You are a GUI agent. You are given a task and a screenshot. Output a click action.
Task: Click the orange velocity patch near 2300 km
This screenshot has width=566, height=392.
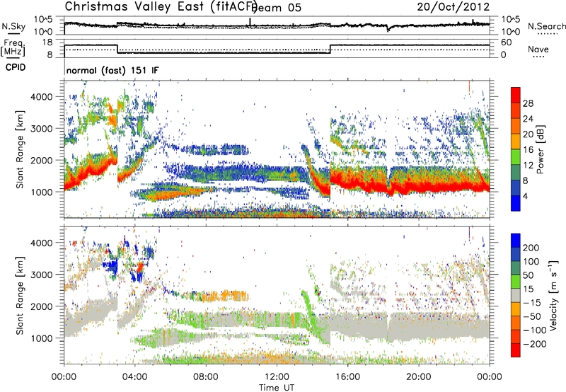coord(226,296)
